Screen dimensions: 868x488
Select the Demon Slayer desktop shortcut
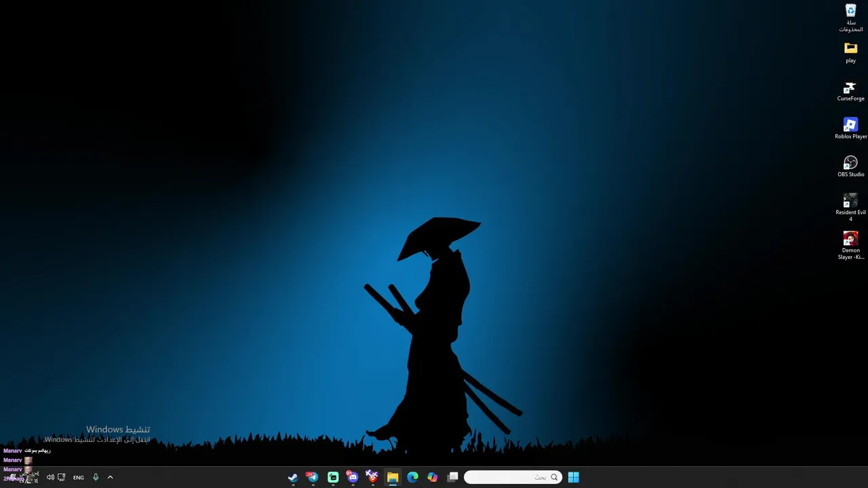click(850, 245)
